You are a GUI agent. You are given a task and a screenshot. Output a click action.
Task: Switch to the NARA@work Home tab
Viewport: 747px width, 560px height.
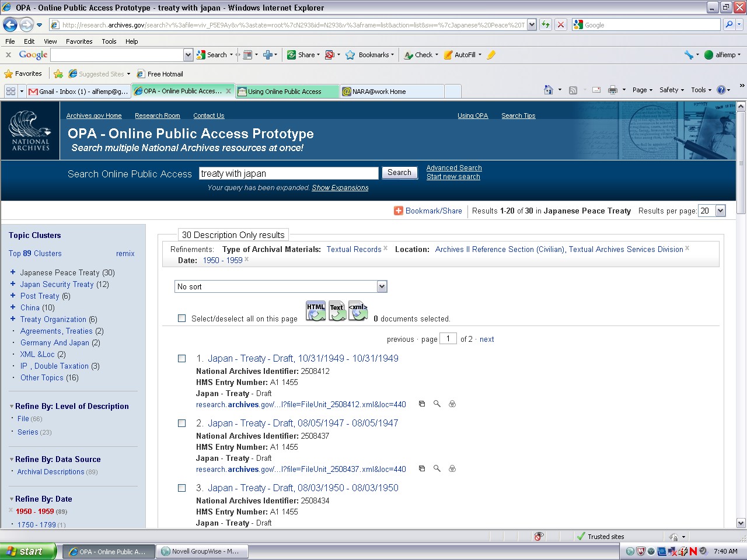tap(392, 91)
